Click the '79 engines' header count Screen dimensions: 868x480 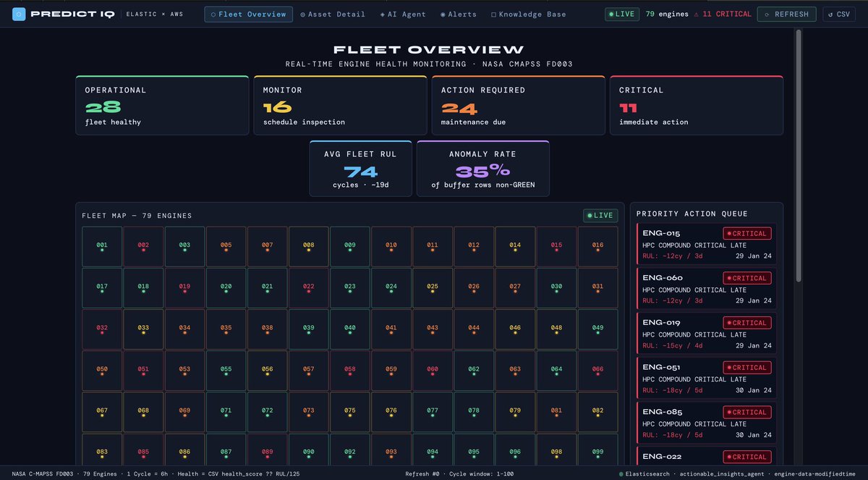click(x=667, y=14)
